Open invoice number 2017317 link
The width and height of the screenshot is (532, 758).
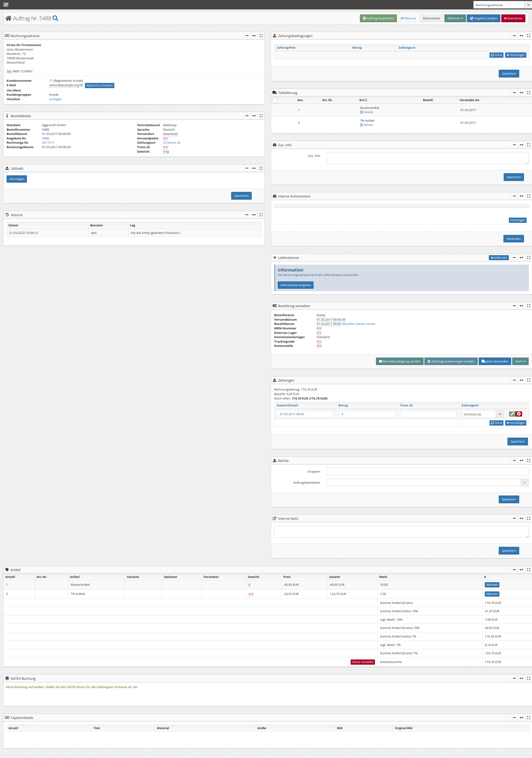(48, 143)
